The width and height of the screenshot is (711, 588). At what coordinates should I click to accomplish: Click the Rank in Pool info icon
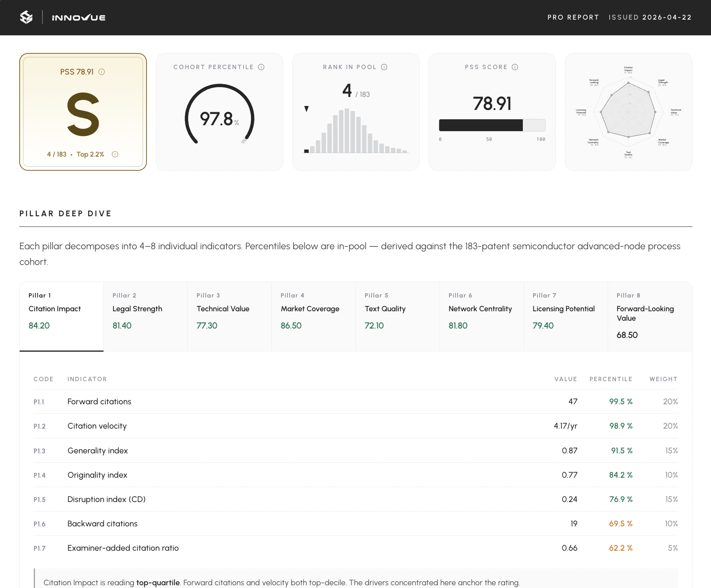point(384,67)
